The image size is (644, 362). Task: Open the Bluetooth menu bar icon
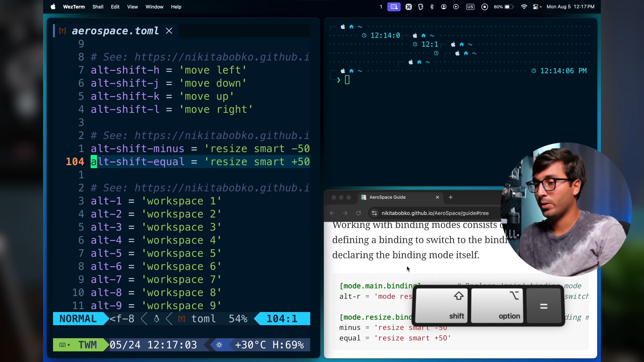[x=432, y=7]
